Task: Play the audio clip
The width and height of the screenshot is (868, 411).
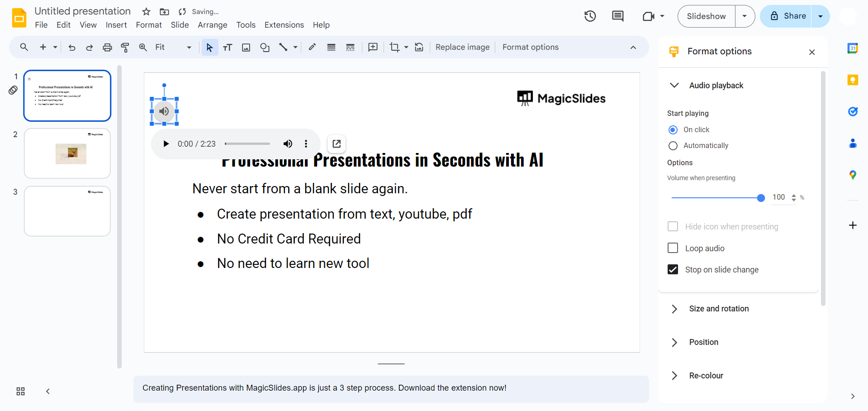Action: (x=166, y=144)
